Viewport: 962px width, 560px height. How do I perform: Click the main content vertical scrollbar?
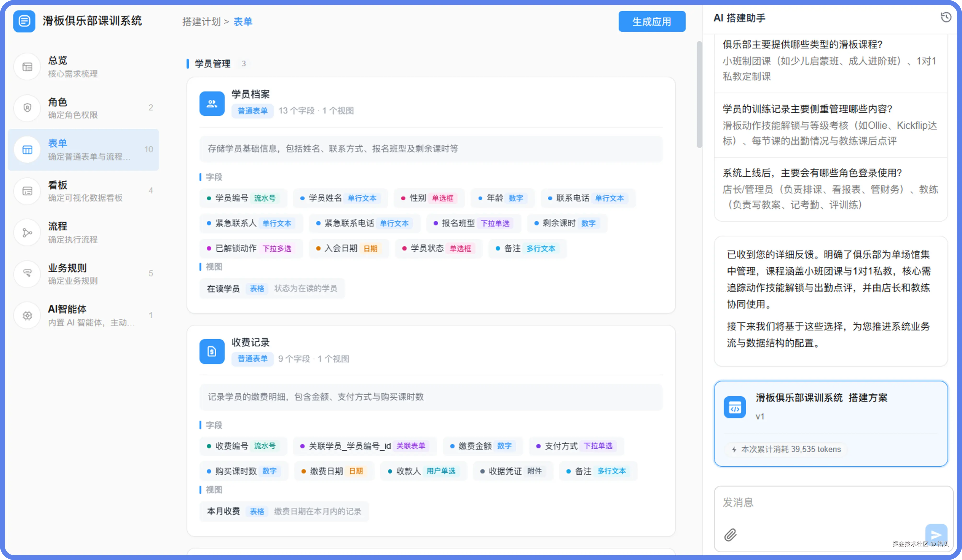(x=699, y=94)
